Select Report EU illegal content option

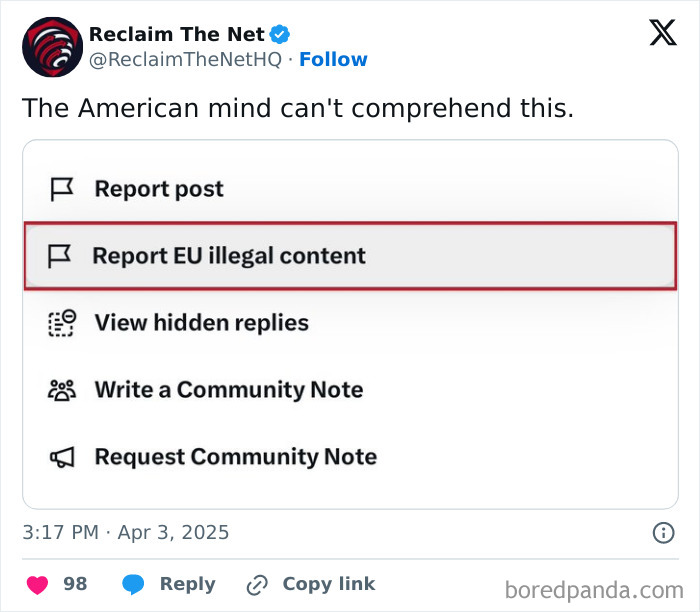(x=229, y=256)
